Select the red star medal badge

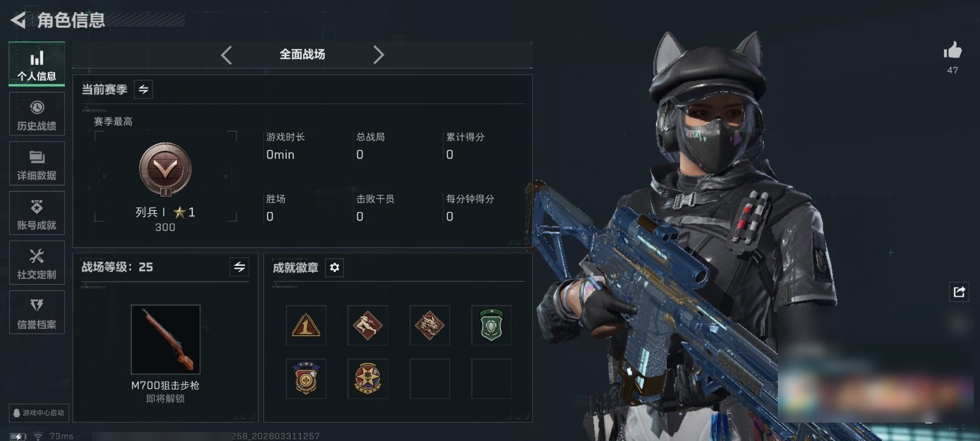pyautogui.click(x=367, y=379)
